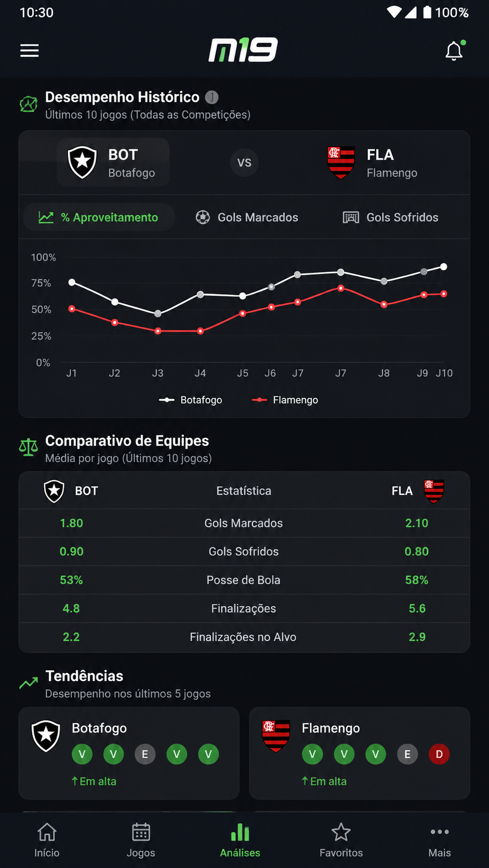The width and height of the screenshot is (489, 868).
Task: Tap the Análises bottom navigation tab
Action: (240, 839)
